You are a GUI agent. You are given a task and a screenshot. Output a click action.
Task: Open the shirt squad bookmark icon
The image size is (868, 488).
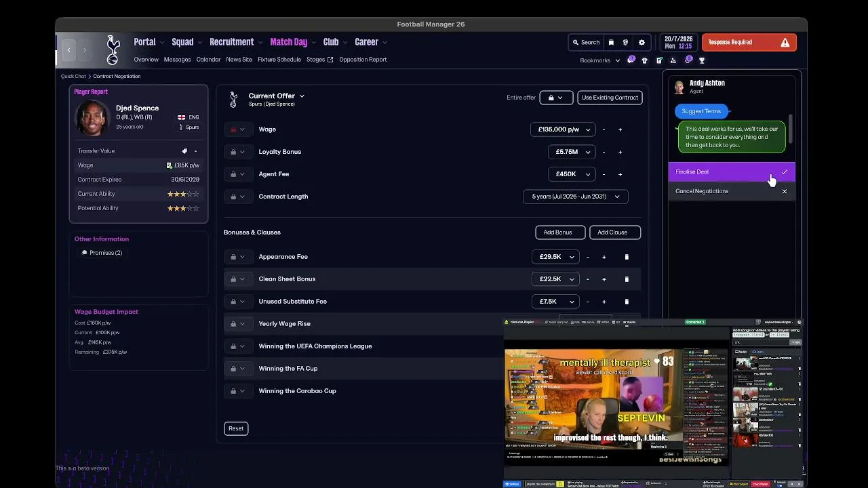[x=645, y=60]
